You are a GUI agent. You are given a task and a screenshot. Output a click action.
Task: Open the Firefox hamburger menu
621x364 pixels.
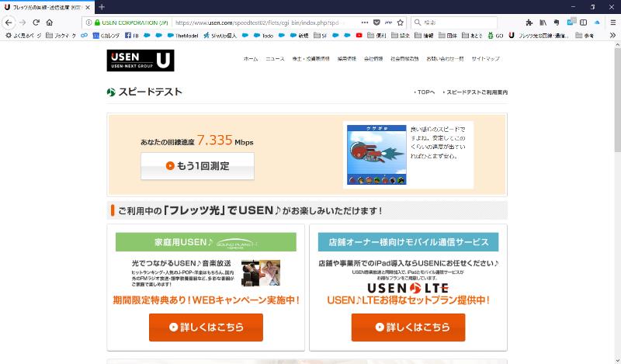(612, 23)
